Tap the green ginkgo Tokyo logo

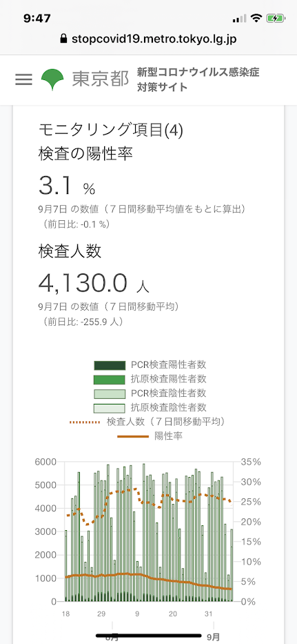(x=52, y=79)
